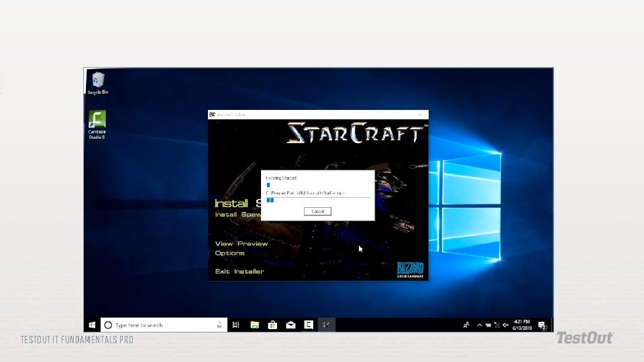644x362 pixels.
Task: Focus the taskbar search box
Action: pyautogui.click(x=164, y=325)
